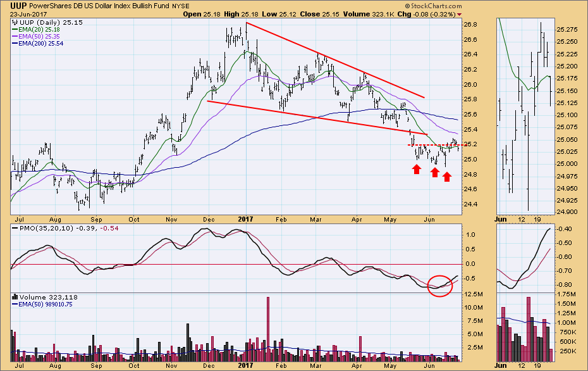Click the 7.5M volume axis label
Screen dimensions: 588x371
point(475,321)
